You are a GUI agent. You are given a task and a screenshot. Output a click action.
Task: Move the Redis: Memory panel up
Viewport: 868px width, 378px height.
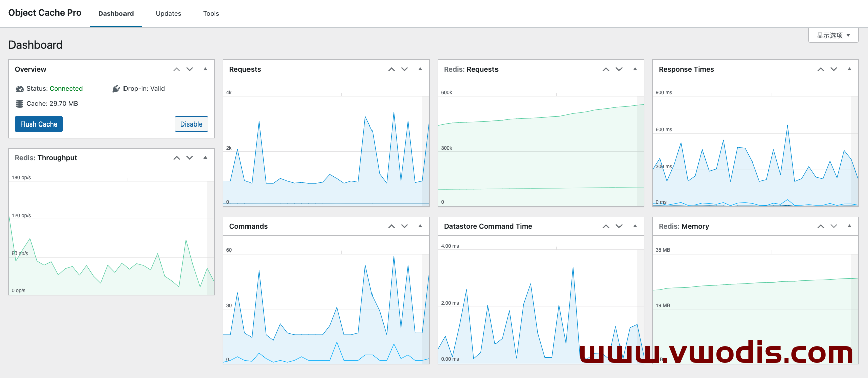pos(821,226)
